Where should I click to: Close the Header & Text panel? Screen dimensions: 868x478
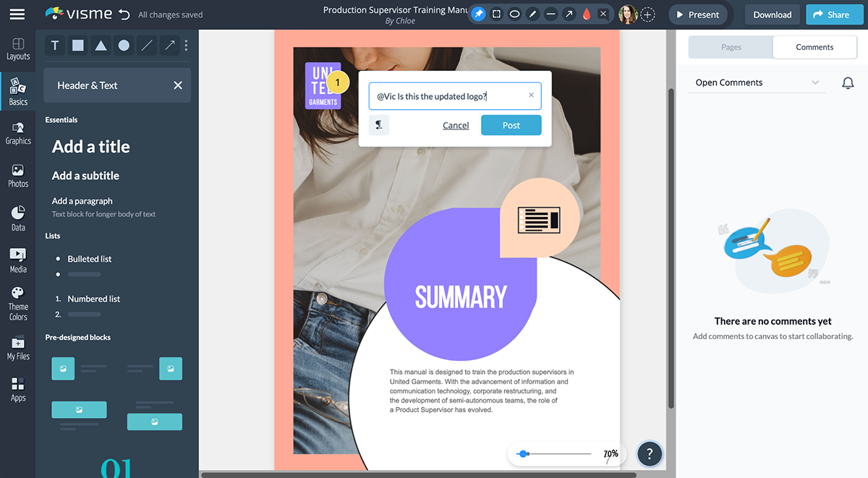(x=178, y=85)
